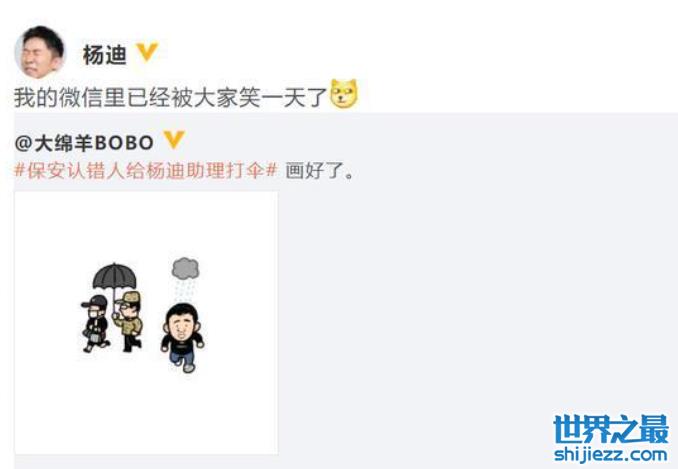Open hashtag #保安认错人给杨迪助理打伞#
Screen dimensions: 678x469
pyautogui.click(x=145, y=170)
